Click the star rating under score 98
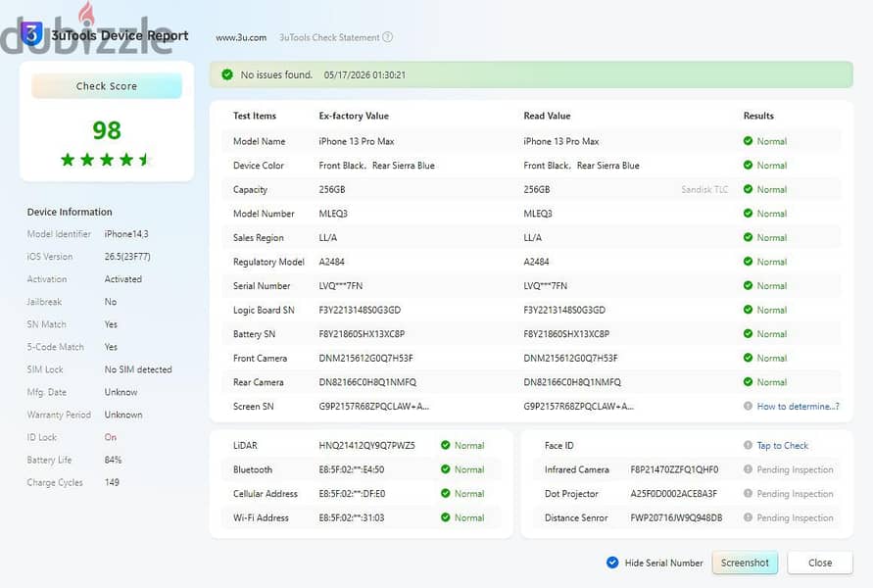Viewport: 873px width, 588px height. pyautogui.click(x=107, y=160)
